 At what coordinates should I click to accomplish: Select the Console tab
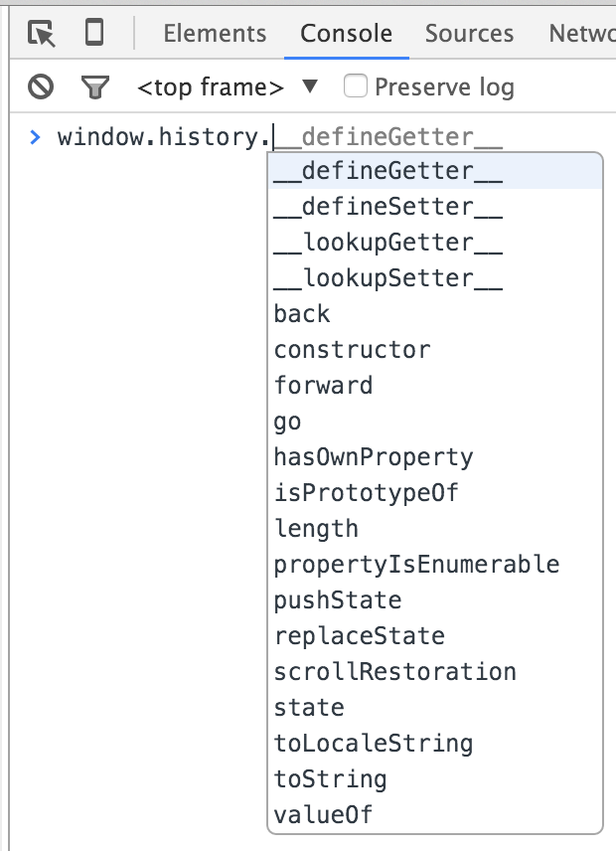347,34
